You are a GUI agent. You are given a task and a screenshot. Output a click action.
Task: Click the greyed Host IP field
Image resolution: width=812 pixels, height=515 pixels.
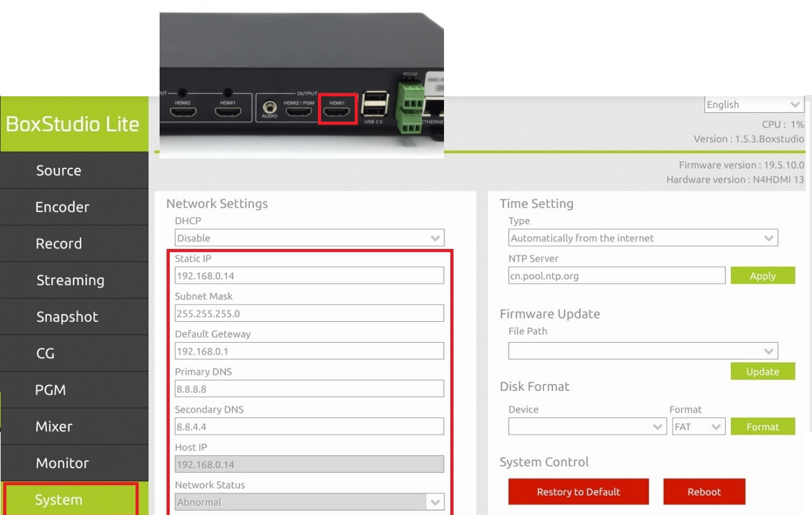pyautogui.click(x=310, y=464)
